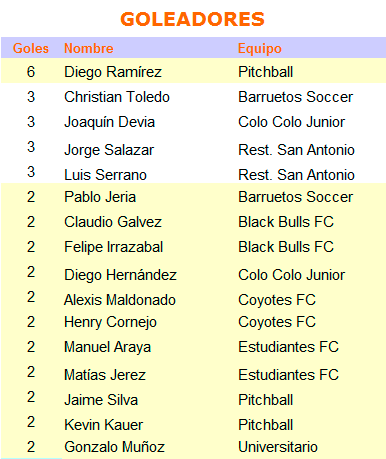Select the Henry Cornejo name
Image resolution: width=386 pixels, height=459 pixels.
(110, 322)
